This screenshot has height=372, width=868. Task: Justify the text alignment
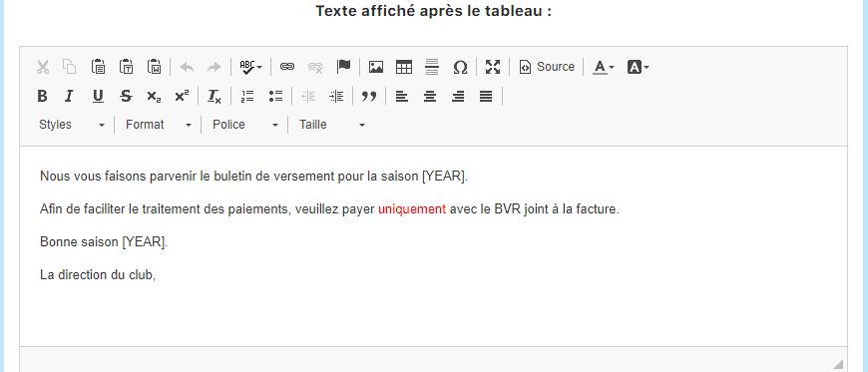click(486, 97)
